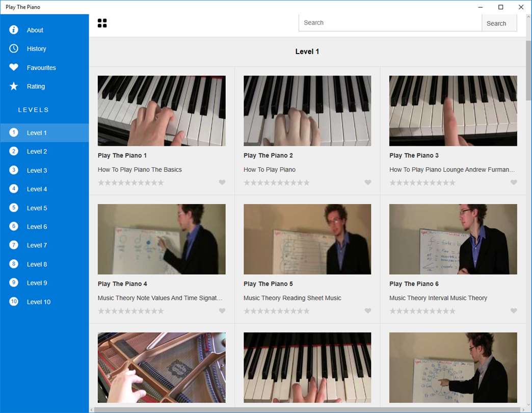
Task: Open Play The Piano 3 video thumbnail
Action: [454, 111]
